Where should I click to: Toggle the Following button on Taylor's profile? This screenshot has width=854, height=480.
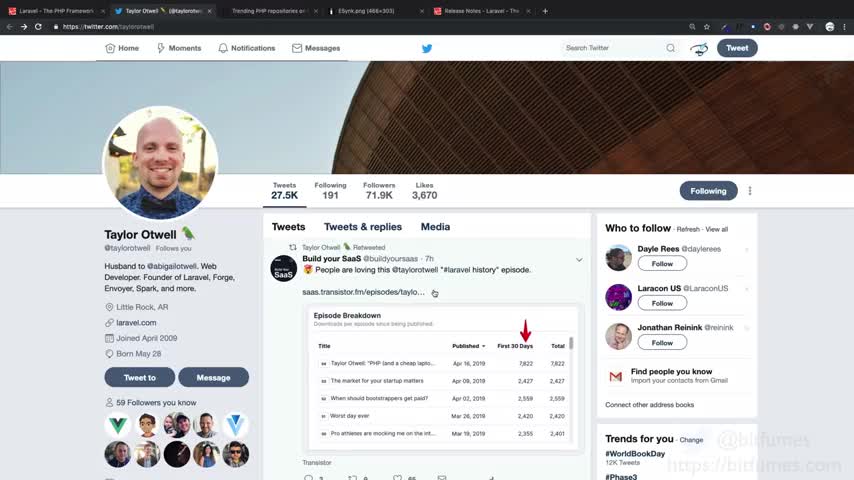pos(708,191)
